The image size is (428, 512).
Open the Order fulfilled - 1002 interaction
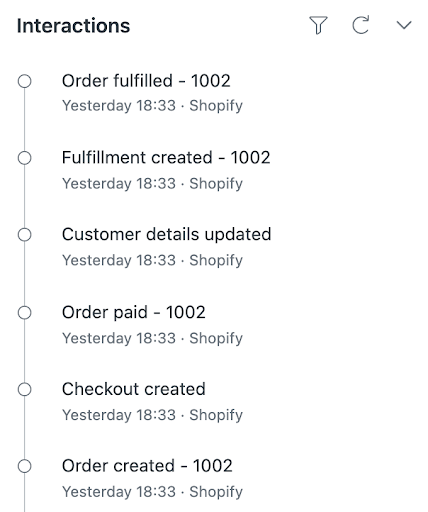click(146, 81)
